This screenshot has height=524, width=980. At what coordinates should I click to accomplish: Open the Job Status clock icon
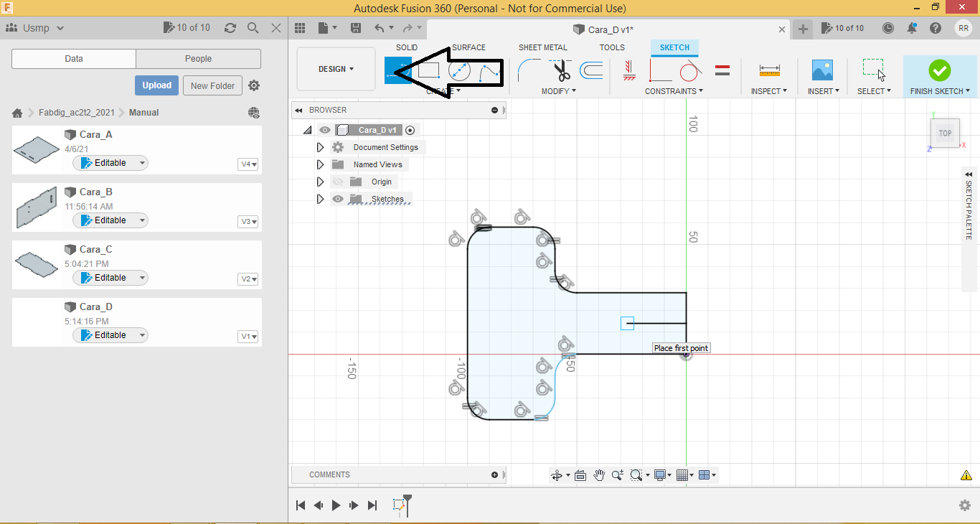pos(888,28)
